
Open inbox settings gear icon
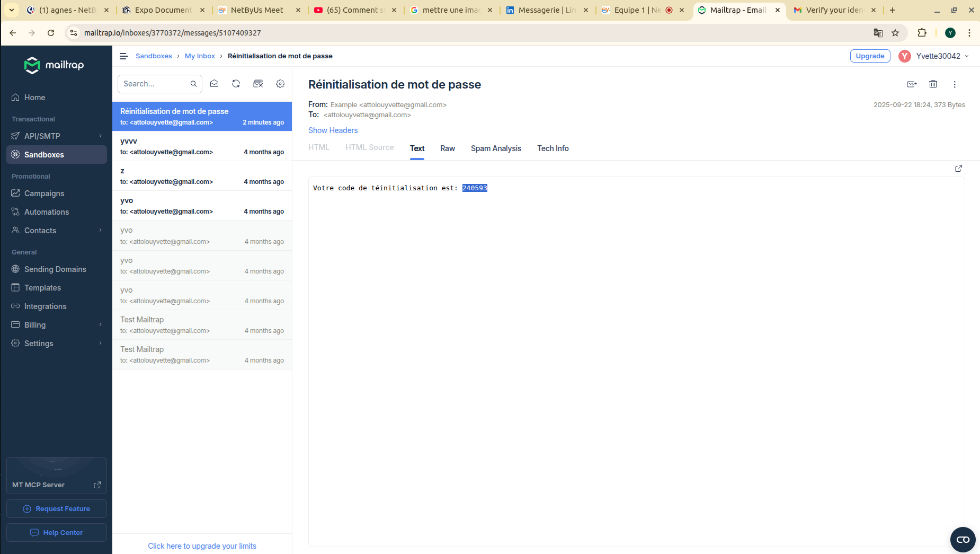[280, 84]
